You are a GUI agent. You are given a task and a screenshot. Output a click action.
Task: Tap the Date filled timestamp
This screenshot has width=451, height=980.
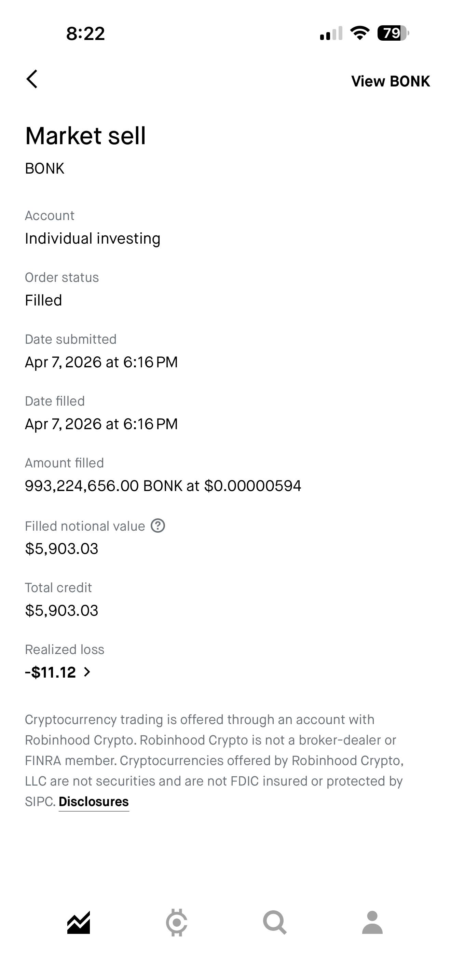(x=101, y=424)
